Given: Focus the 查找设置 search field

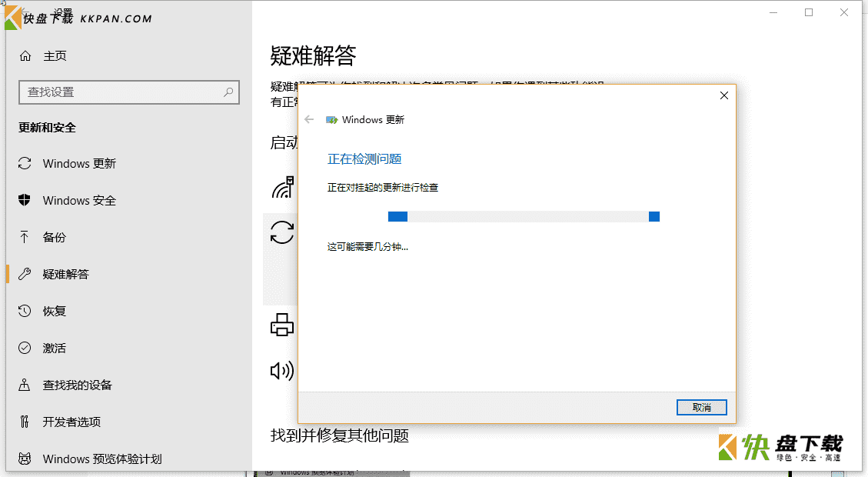Looking at the screenshot, I should (129, 92).
